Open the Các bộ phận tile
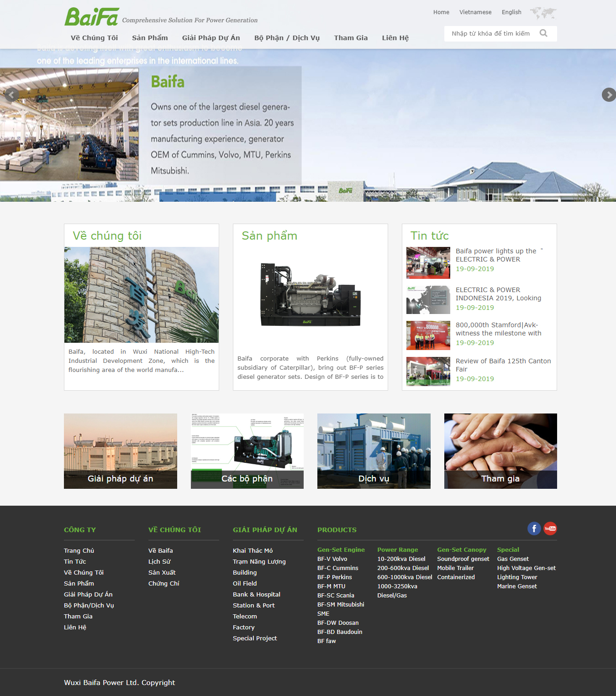This screenshot has height=696, width=616. pos(247,451)
